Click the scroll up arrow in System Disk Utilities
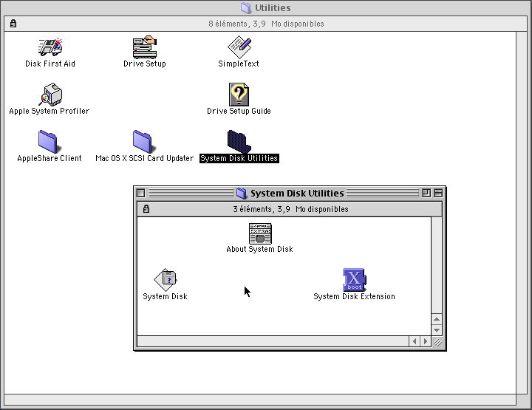532x410 pixels. 437,319
